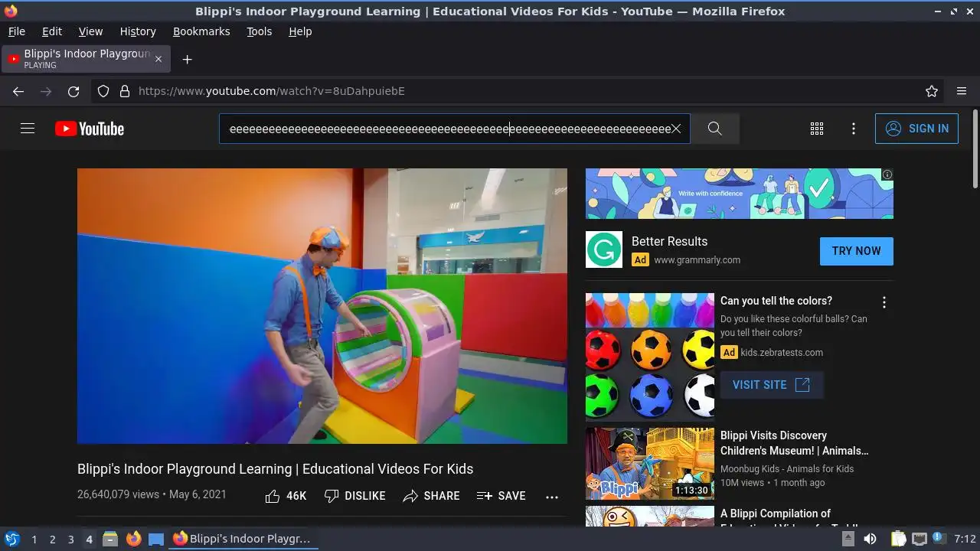Open colored balls ad thumbnail

point(650,357)
